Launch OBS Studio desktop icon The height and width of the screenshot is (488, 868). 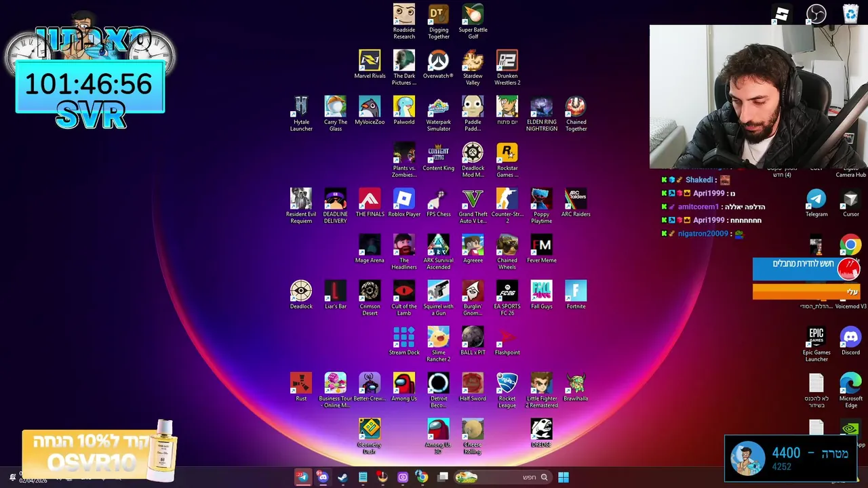click(x=816, y=14)
